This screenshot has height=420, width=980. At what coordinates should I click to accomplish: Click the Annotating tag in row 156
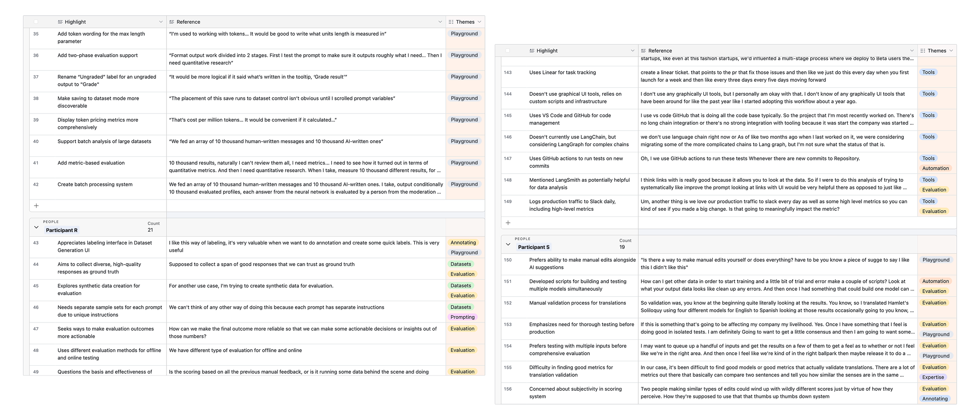click(935, 399)
